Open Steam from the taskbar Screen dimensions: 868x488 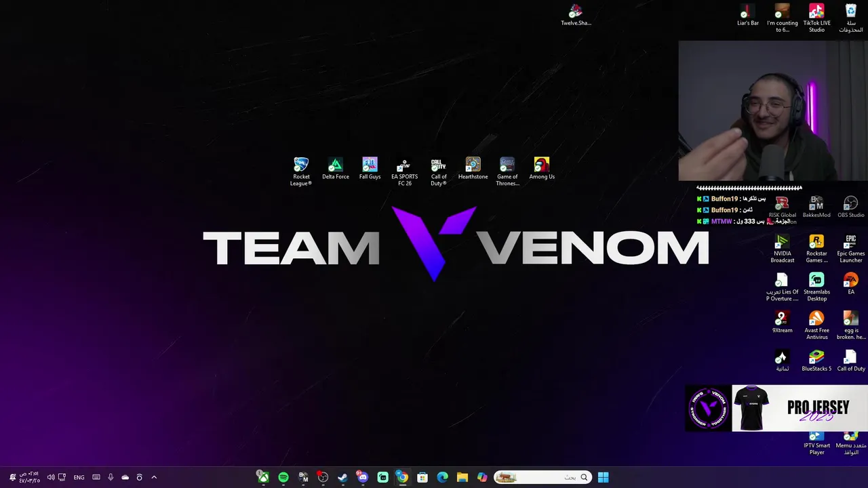tap(342, 477)
